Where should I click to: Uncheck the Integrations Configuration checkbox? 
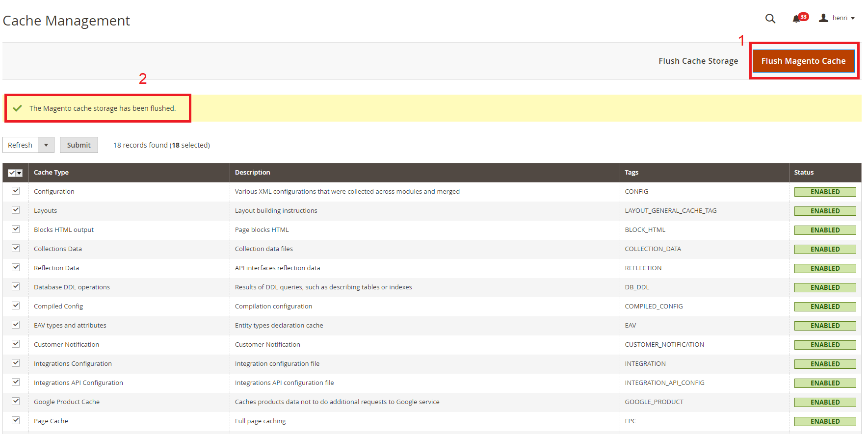16,363
